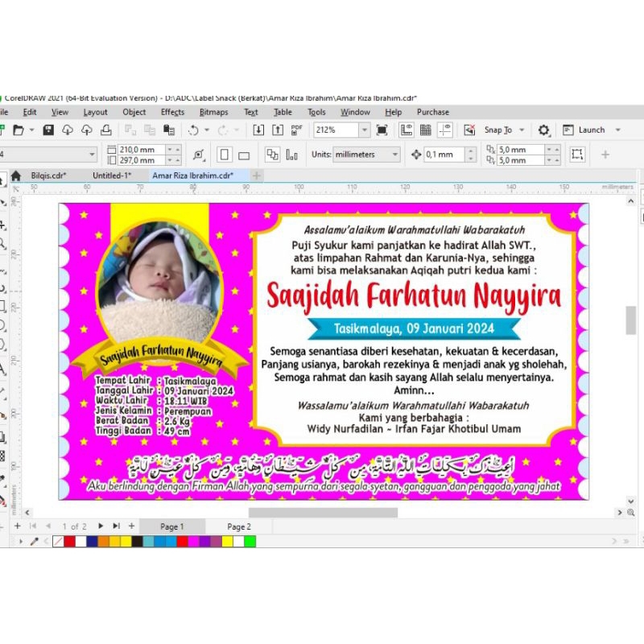Open the Snap To dropdown
Image resolution: width=644 pixels, height=644 pixels.
(522, 130)
